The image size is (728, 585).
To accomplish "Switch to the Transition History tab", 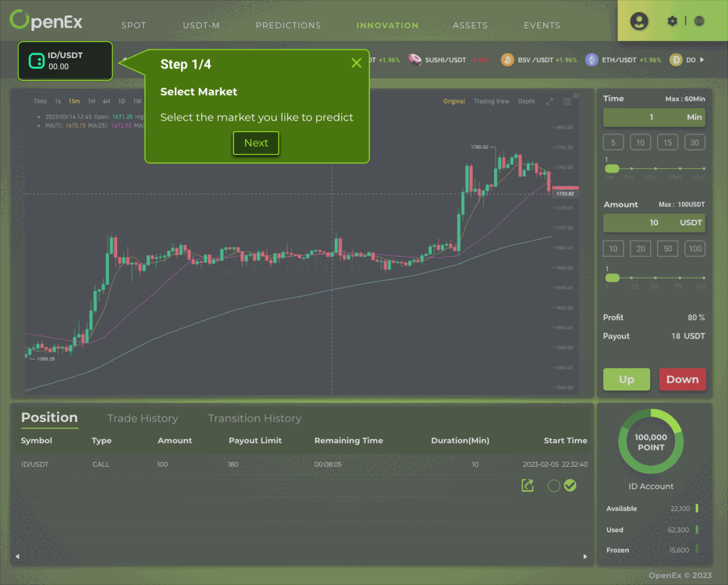I will (255, 418).
